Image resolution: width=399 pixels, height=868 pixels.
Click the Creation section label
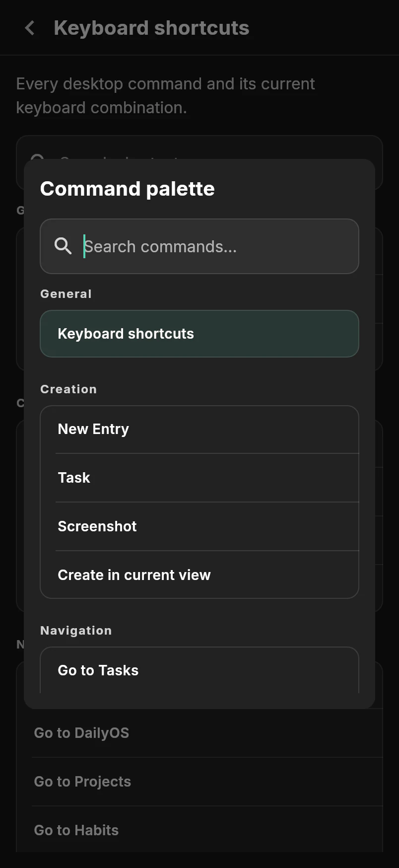point(68,389)
